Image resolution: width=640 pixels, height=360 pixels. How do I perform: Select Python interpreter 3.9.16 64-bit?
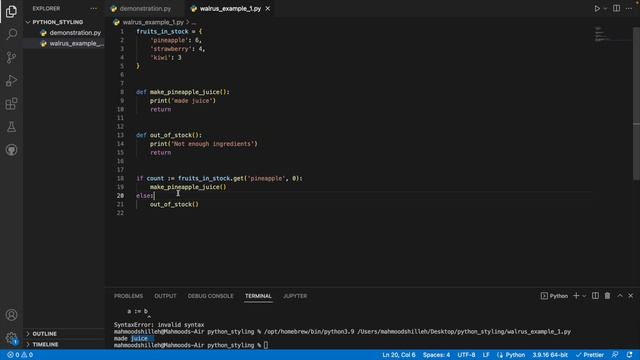pyautogui.click(x=550, y=355)
